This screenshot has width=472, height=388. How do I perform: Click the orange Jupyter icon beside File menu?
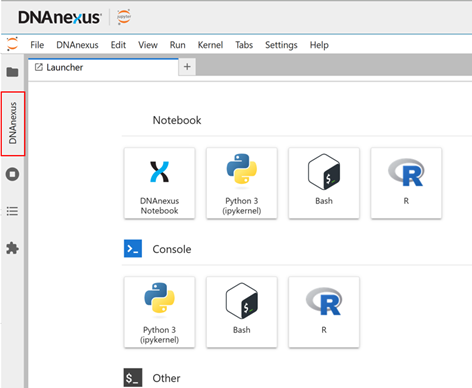[12, 44]
